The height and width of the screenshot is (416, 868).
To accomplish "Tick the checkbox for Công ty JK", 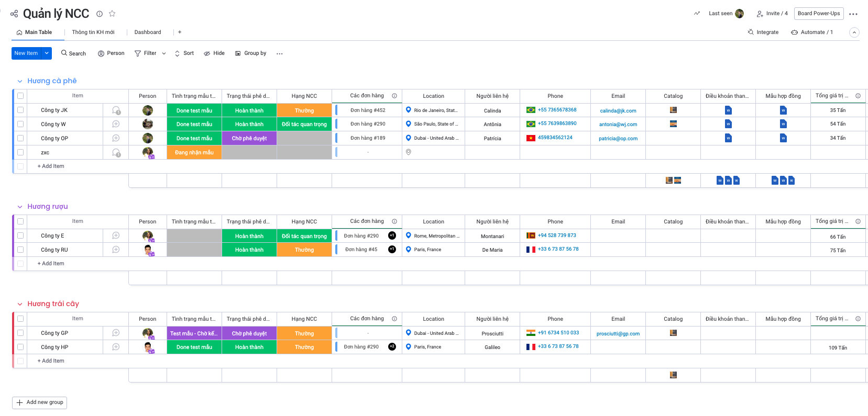I will (20, 110).
